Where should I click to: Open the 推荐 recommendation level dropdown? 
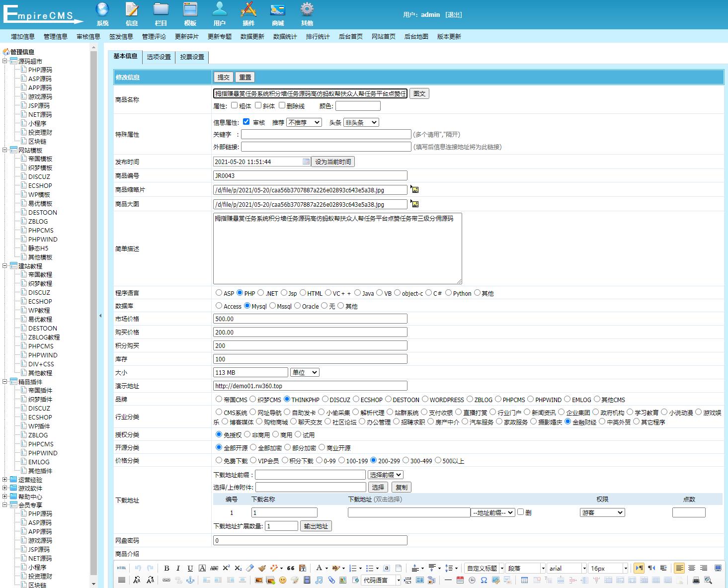(x=304, y=122)
